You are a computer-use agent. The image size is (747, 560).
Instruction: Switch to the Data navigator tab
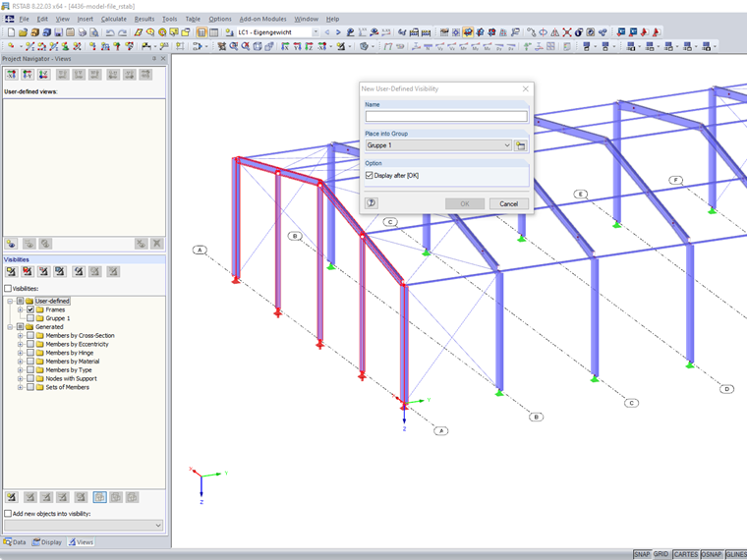point(15,542)
